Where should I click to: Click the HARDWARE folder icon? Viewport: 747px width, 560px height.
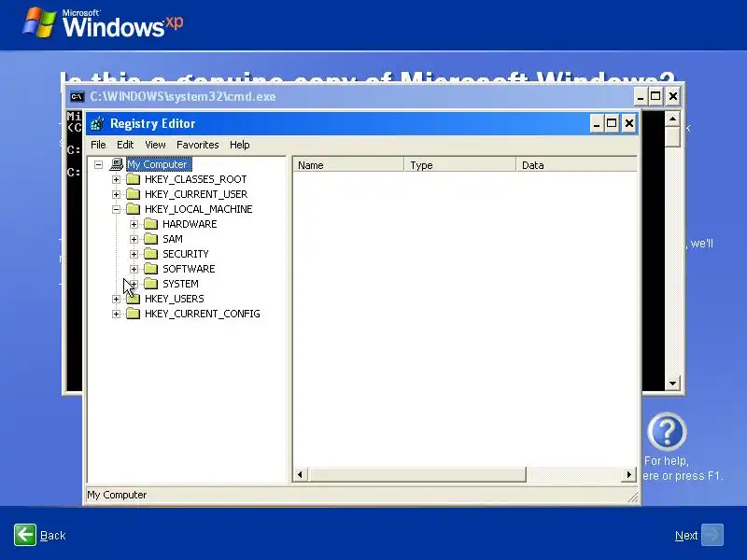click(151, 224)
